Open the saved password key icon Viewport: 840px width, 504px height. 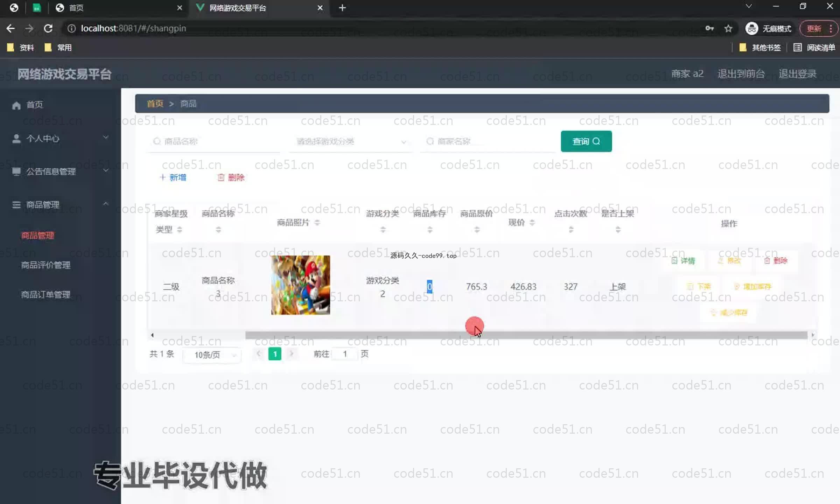709,28
